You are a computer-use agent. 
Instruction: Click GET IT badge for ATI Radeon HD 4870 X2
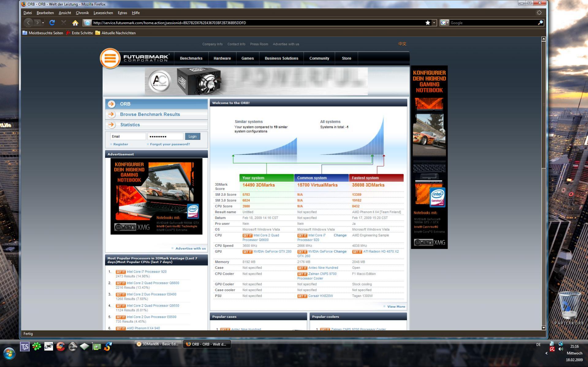(x=357, y=252)
